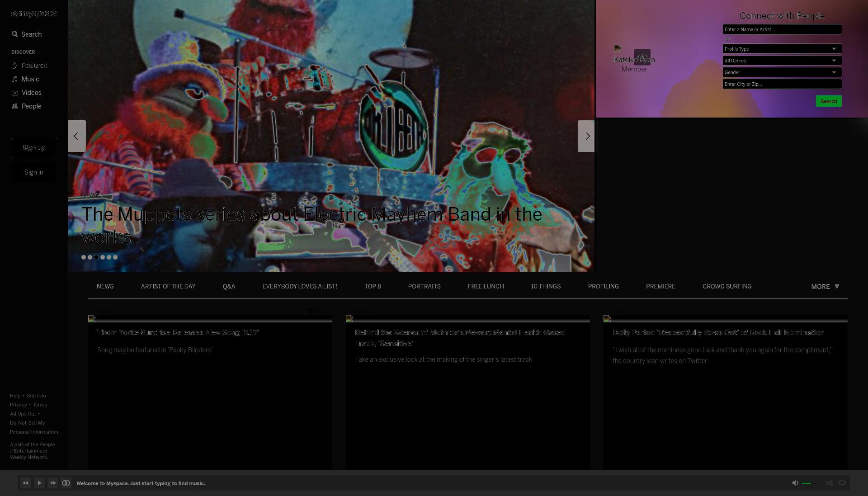Screen dimensions: 868x496
Task: Expand the MORE categories dropdown
Action: click(825, 287)
